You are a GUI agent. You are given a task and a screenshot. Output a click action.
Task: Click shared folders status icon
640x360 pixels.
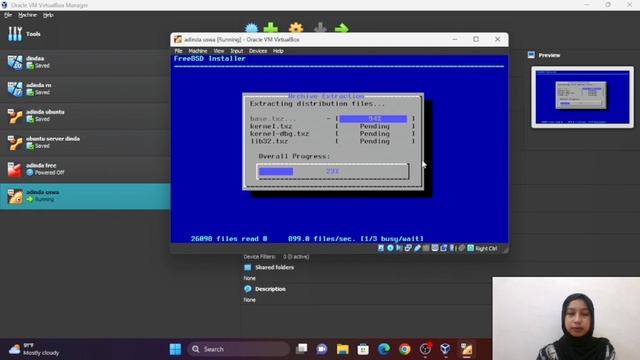tap(426, 248)
